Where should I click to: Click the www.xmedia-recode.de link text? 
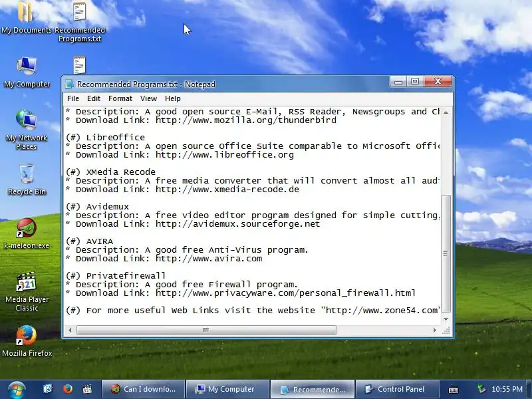tap(227, 190)
